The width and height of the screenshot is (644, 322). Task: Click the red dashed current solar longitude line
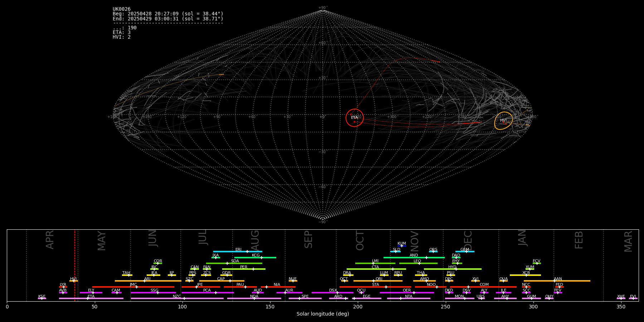click(x=75, y=265)
